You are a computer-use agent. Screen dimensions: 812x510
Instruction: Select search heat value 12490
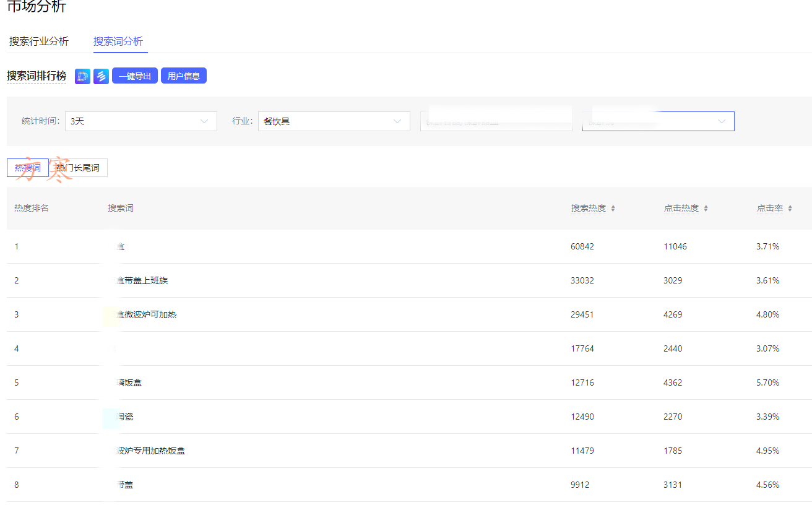coord(582,417)
